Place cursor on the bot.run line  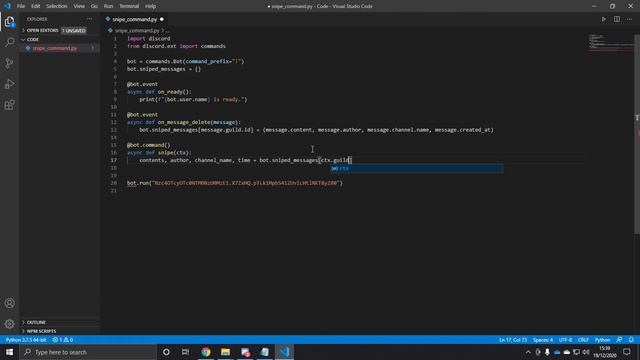[235, 183]
